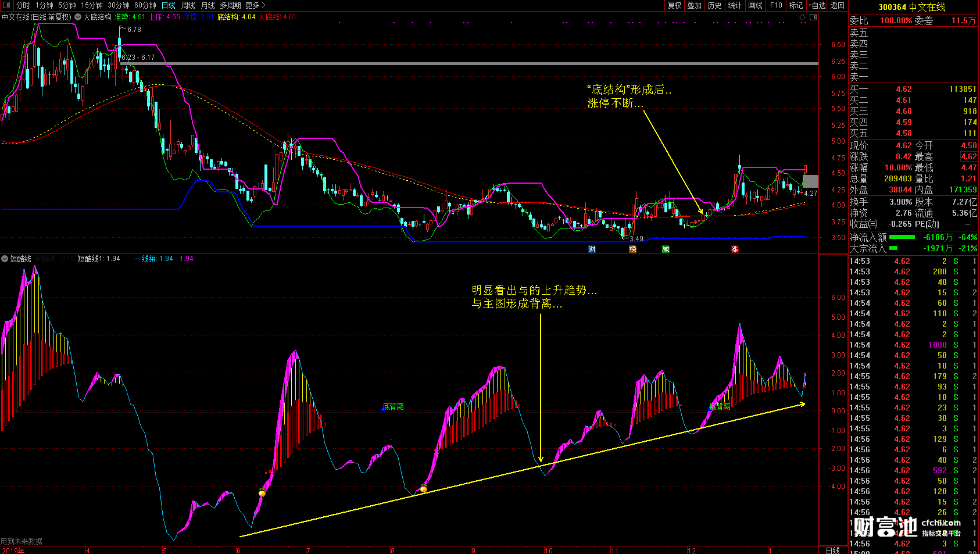Click the gray price marker on the axis
Image resolution: width=980 pixels, height=554 pixels.
[811, 181]
